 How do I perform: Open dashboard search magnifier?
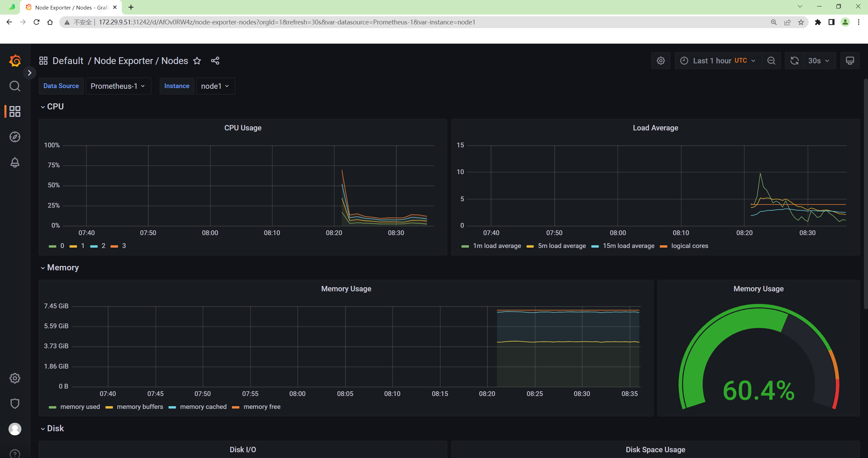click(x=15, y=86)
